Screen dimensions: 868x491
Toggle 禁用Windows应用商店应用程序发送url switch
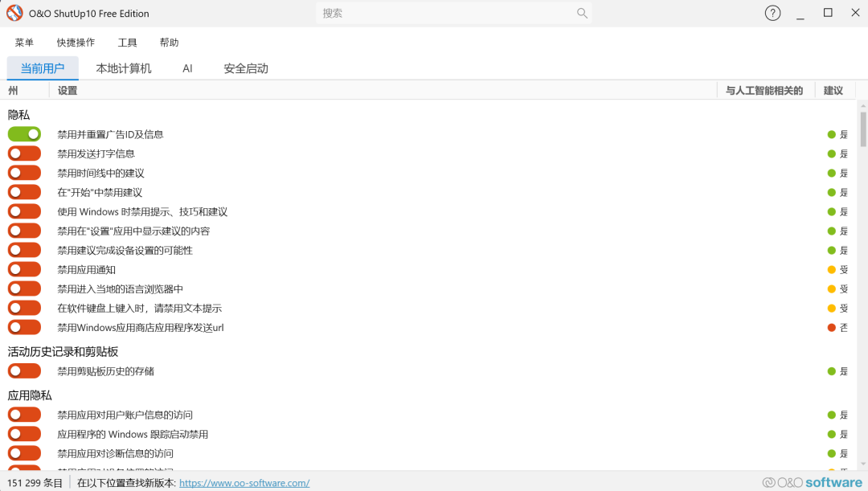coord(24,327)
